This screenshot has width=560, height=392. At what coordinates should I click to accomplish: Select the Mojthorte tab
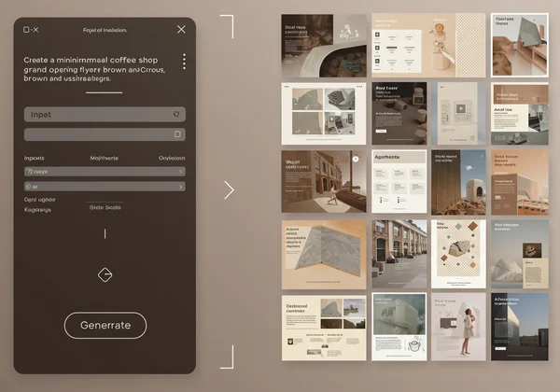point(104,158)
